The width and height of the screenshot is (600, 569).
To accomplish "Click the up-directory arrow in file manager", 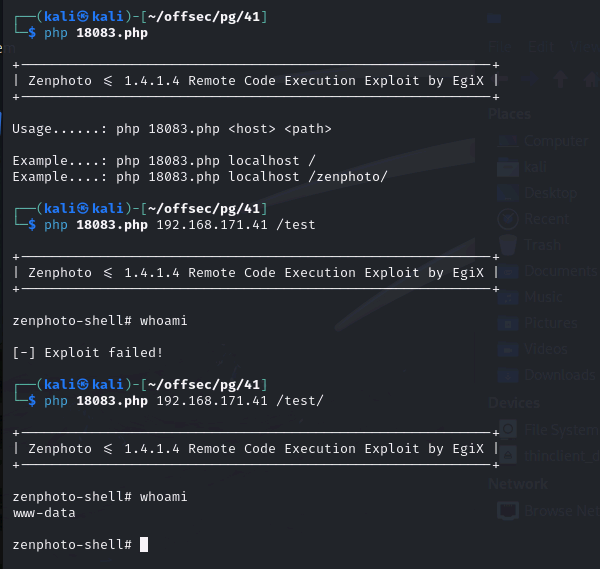I will pos(560,80).
